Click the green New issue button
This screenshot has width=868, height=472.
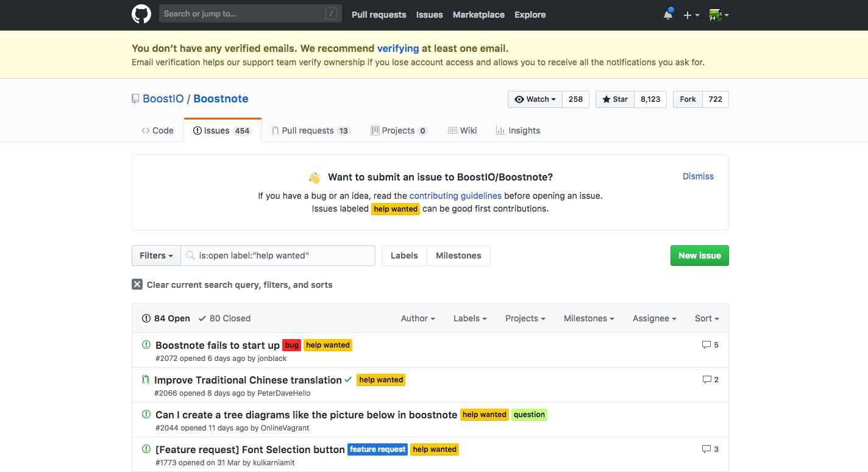tap(699, 256)
